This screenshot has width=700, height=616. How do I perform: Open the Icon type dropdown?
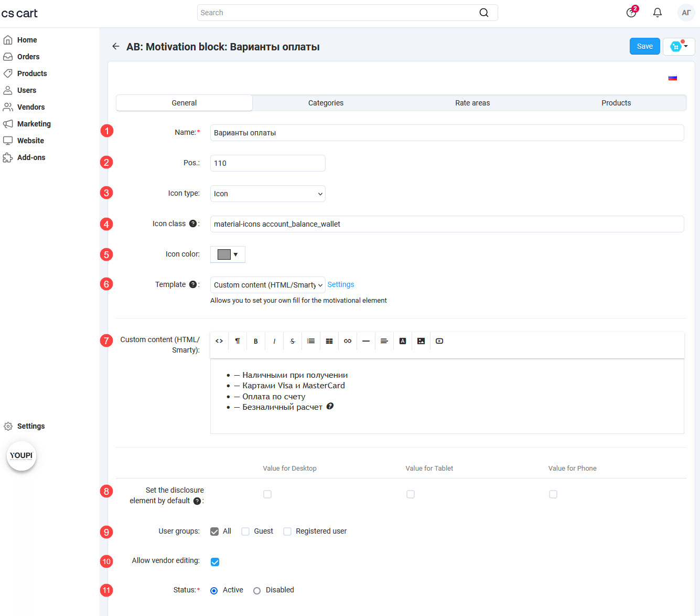pyautogui.click(x=267, y=194)
